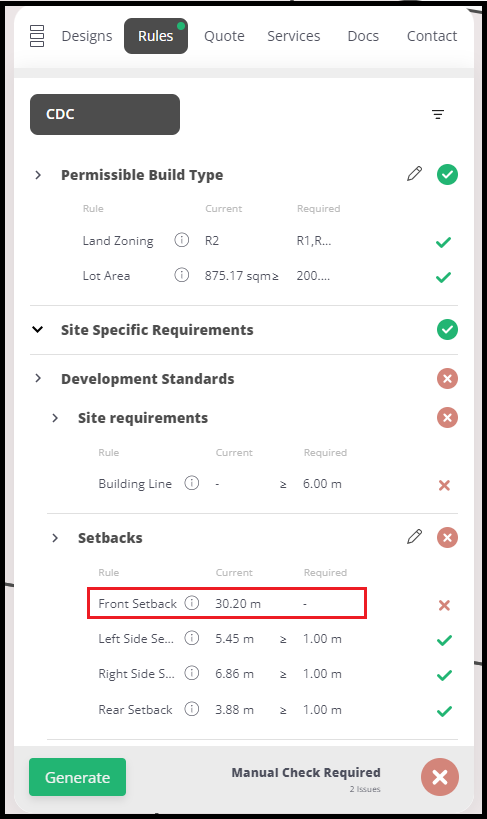Click info icon next to Building Line
Image resolution: width=487 pixels, height=819 pixels.
(192, 483)
